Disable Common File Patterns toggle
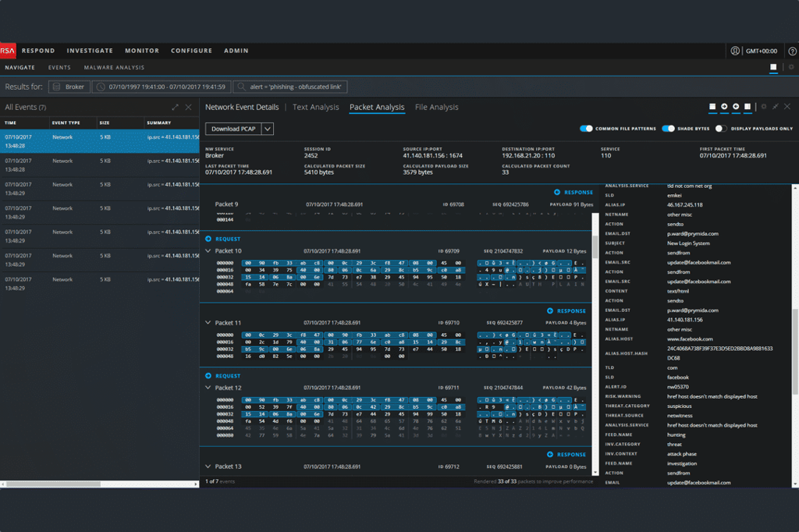 (x=586, y=129)
